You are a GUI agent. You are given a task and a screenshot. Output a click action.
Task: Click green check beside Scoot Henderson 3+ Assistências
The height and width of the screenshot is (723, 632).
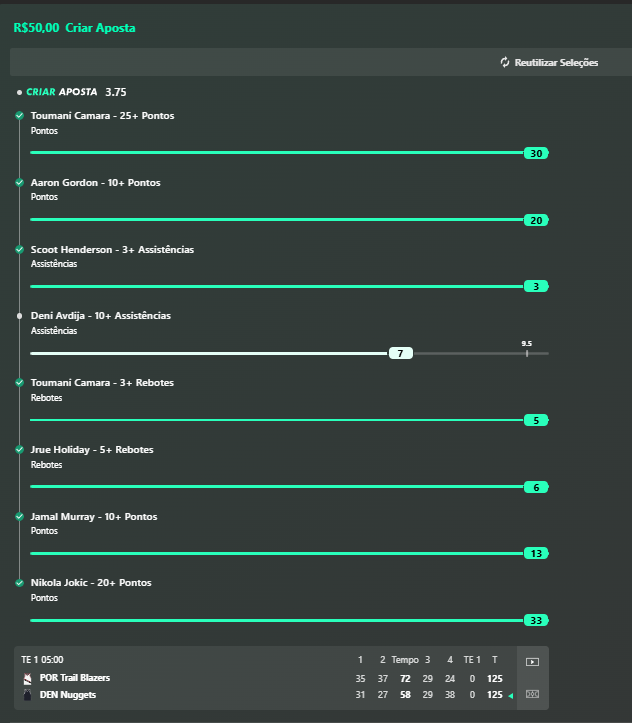coord(19,249)
